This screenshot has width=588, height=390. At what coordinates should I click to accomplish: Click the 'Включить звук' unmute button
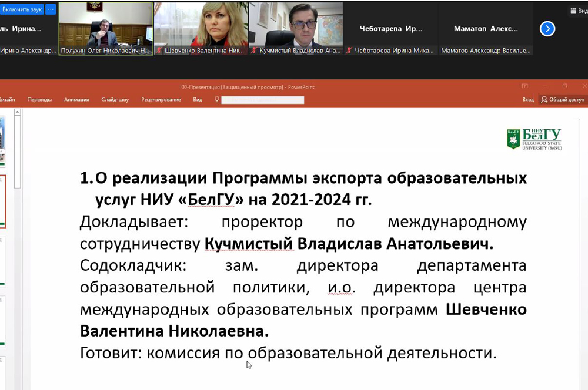pyautogui.click(x=22, y=9)
